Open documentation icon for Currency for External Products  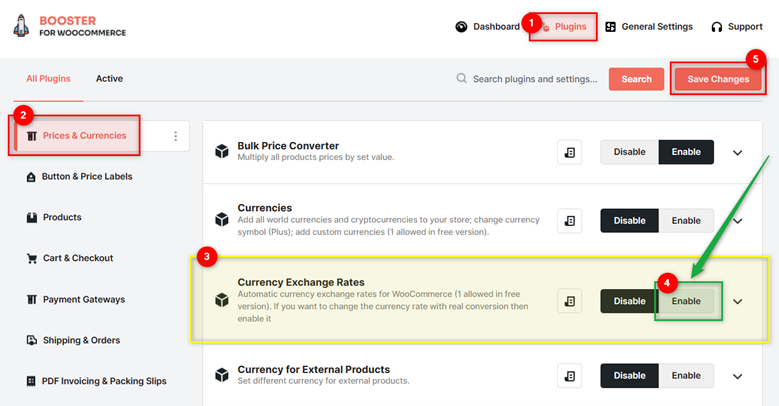[569, 376]
